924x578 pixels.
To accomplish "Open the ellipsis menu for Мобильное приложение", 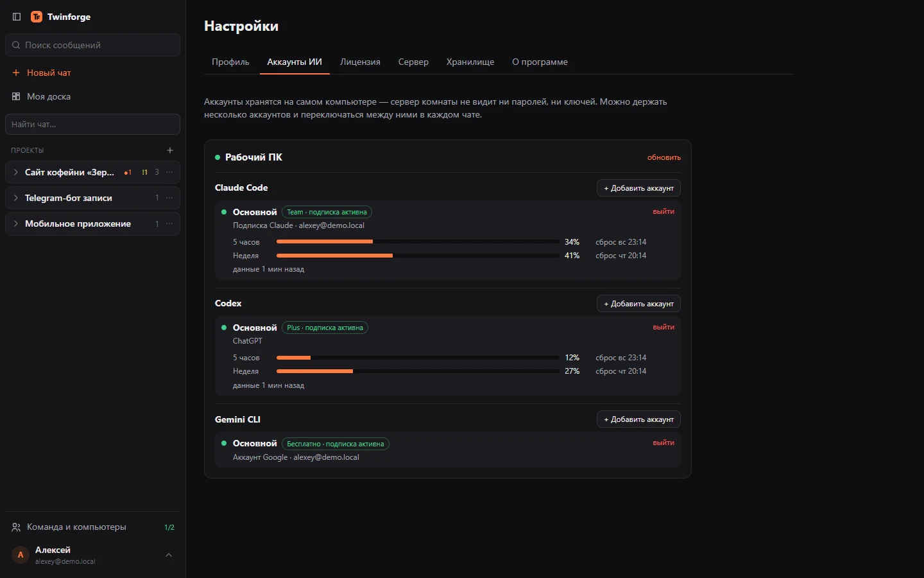I will (x=169, y=223).
